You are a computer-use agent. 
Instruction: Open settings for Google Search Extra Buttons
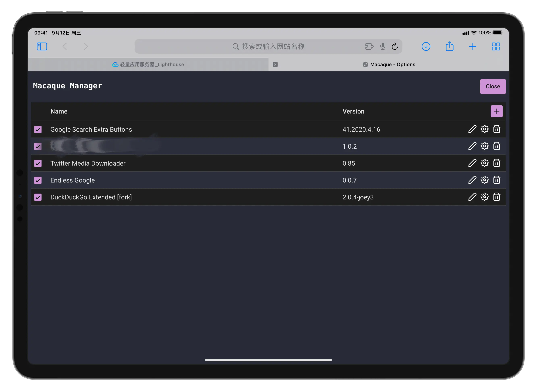pos(484,129)
